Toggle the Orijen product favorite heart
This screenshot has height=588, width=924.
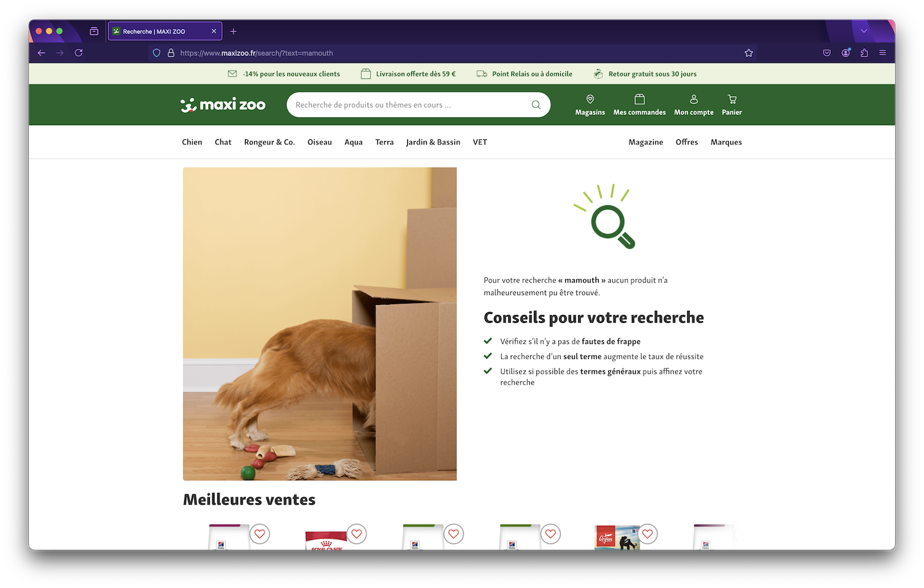pos(647,533)
